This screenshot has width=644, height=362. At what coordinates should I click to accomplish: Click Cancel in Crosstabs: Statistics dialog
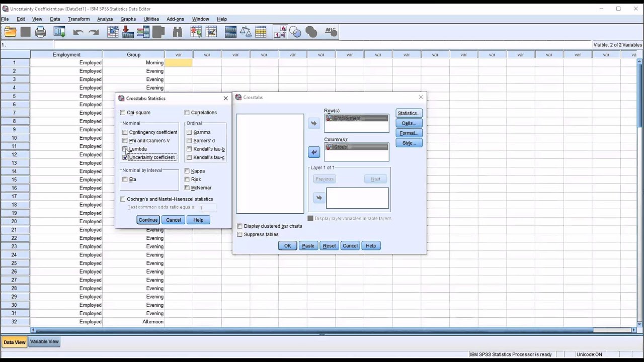click(x=173, y=220)
